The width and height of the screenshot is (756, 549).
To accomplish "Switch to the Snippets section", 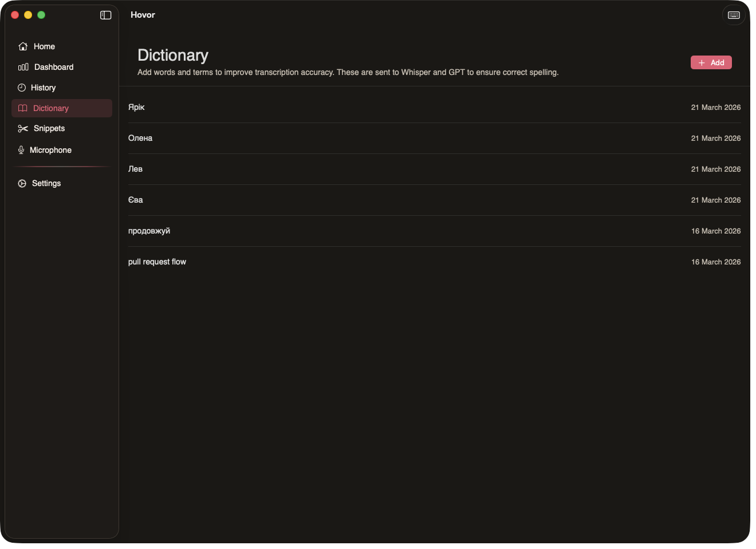I will point(48,128).
